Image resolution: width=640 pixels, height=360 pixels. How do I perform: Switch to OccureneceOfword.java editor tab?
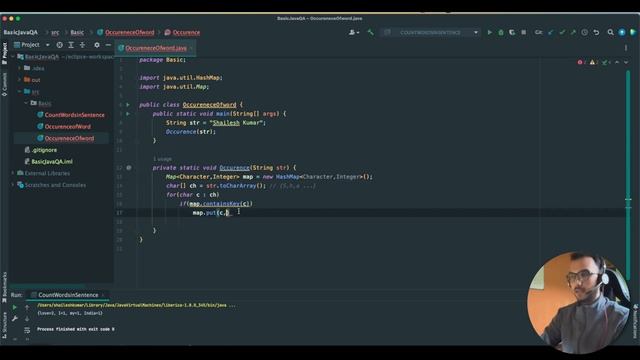click(x=156, y=48)
